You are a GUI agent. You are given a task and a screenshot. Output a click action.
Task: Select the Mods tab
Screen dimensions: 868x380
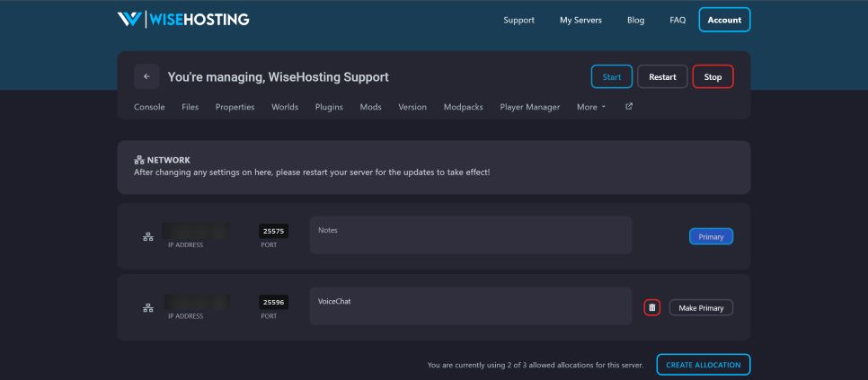(370, 107)
